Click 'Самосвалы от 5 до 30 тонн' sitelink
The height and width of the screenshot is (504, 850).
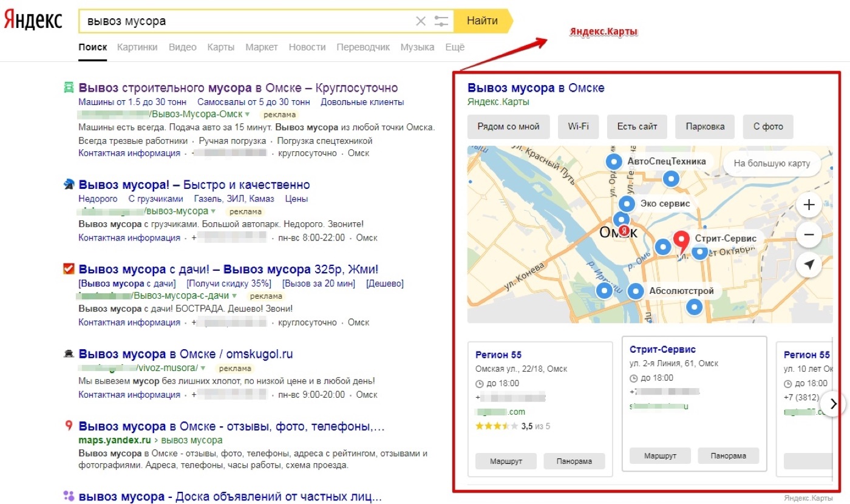pos(254,102)
